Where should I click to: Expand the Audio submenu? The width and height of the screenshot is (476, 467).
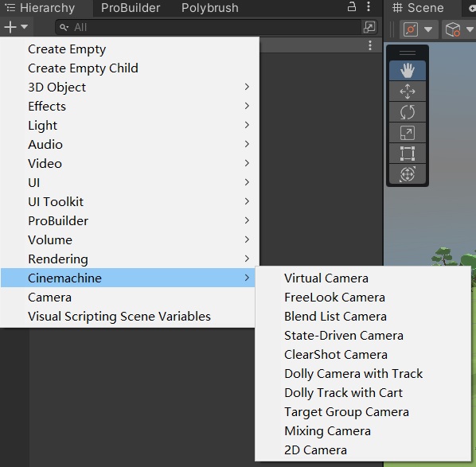pyautogui.click(x=130, y=145)
